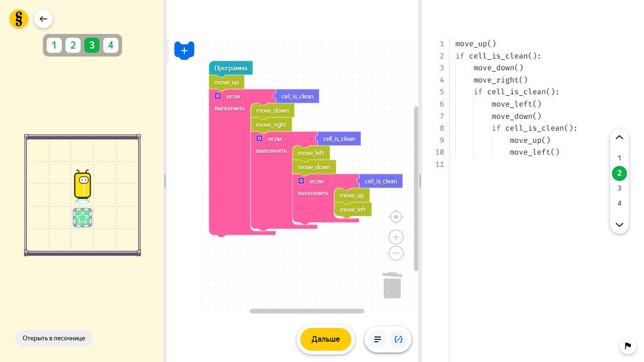
Task: Select the move_down block under first если
Action: (x=272, y=110)
